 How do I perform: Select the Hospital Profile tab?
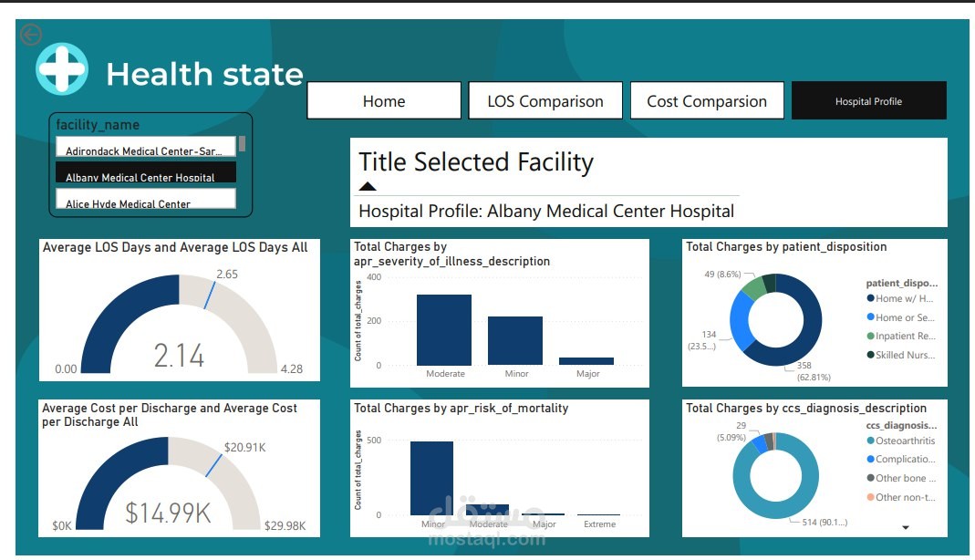coord(868,100)
